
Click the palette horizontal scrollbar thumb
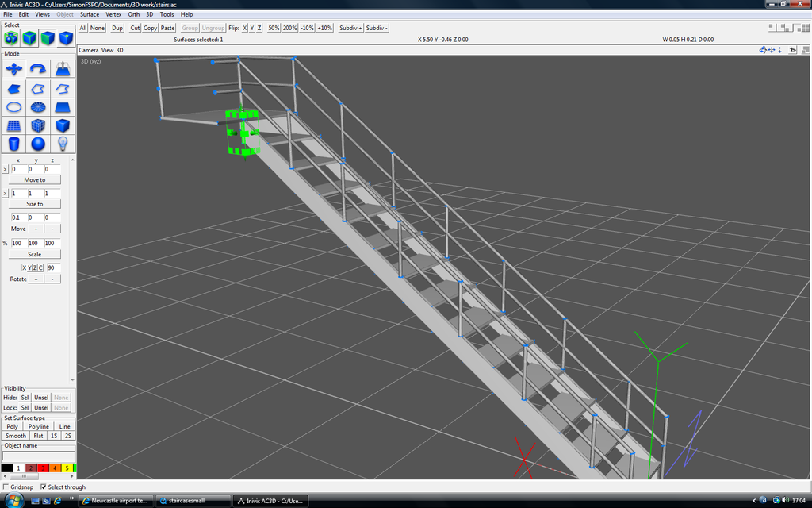(23, 476)
